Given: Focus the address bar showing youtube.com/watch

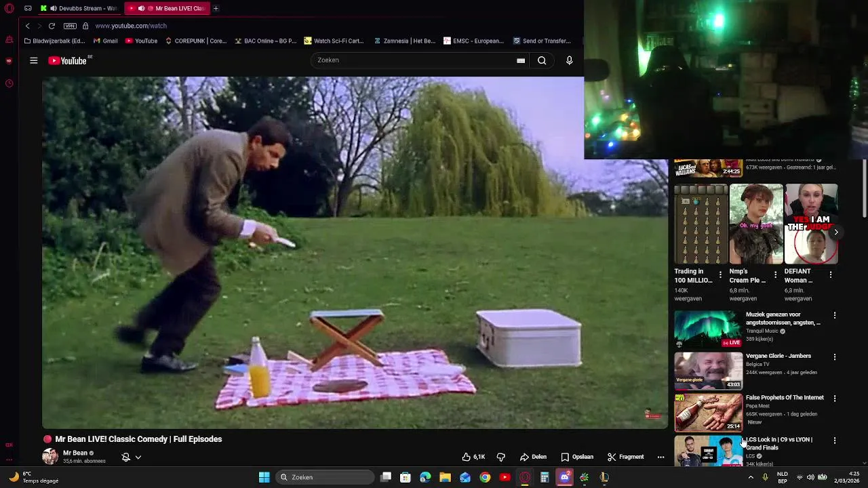Looking at the screenshot, I should pos(131,26).
